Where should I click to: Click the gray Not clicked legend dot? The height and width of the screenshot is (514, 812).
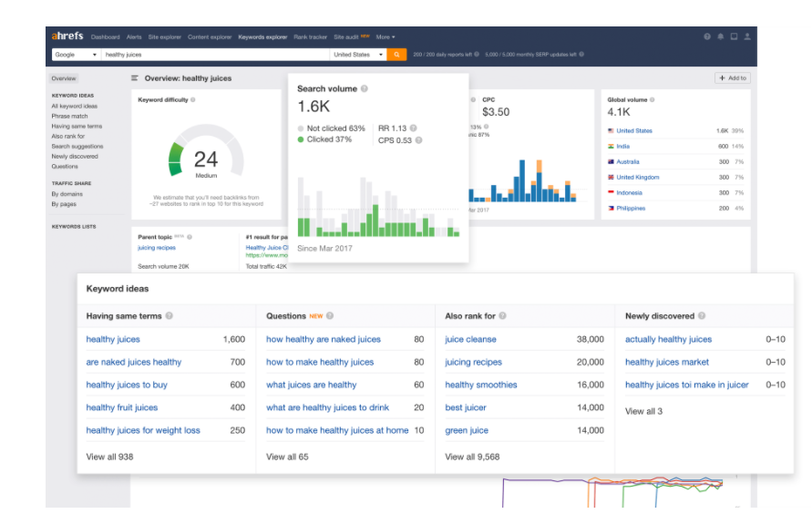tap(301, 128)
